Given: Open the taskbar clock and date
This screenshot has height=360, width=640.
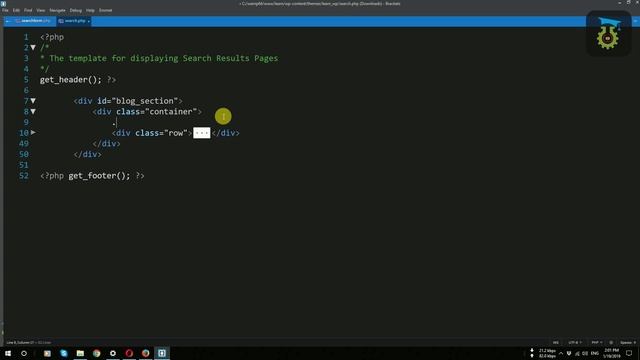Looking at the screenshot, I should (611, 353).
